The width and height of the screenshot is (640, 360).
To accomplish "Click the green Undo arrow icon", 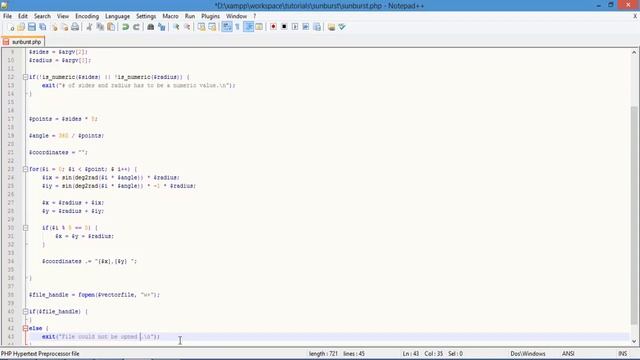I will [125, 27].
